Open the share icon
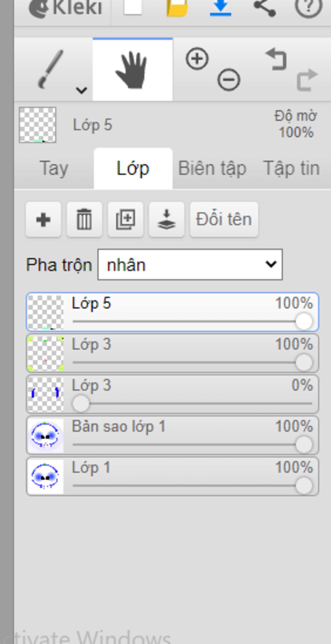331x644 pixels. [x=264, y=8]
